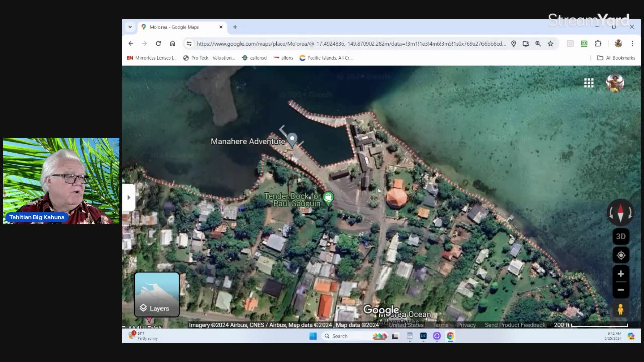This screenshot has width=644, height=362.
Task: Open the allons bookmark
Action: click(x=283, y=58)
